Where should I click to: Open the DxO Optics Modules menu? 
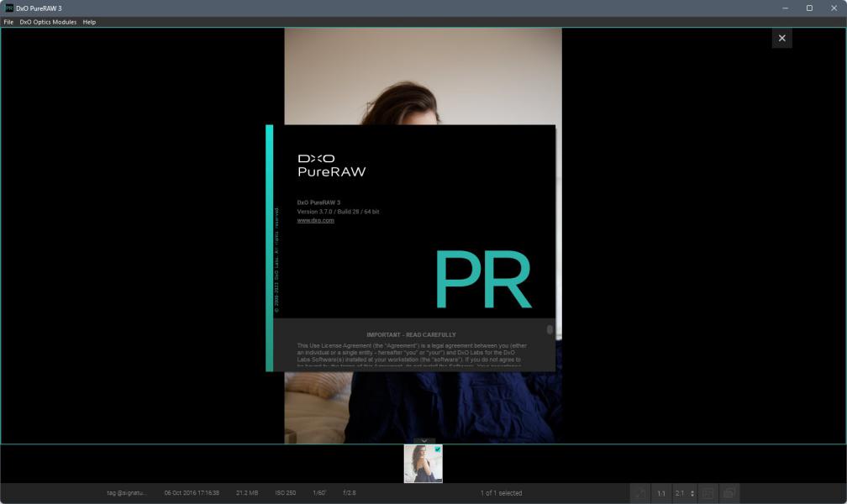tap(48, 22)
